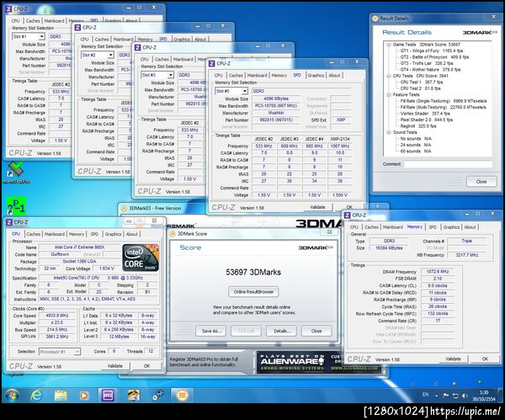
Task: Launch Internet Explorer from the taskbar
Action: tap(35, 396)
